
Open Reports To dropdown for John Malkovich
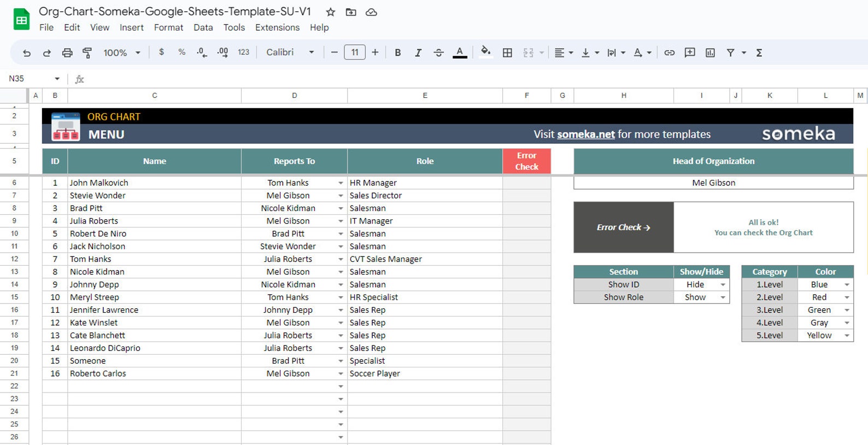(x=341, y=183)
